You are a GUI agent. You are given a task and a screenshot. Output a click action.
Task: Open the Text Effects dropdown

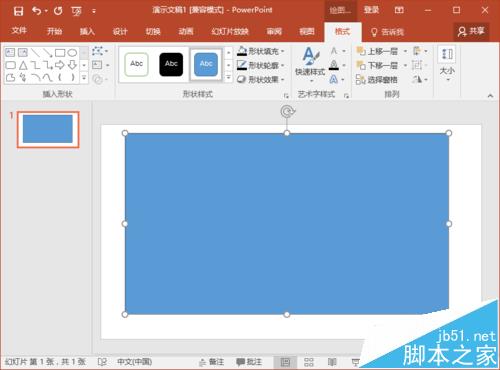click(337, 79)
